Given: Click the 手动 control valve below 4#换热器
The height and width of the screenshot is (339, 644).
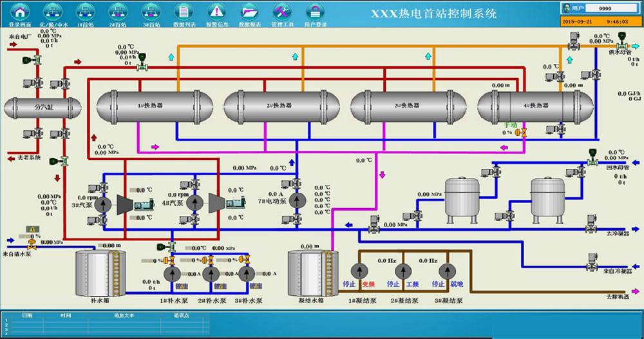Looking at the screenshot, I should (x=521, y=132).
